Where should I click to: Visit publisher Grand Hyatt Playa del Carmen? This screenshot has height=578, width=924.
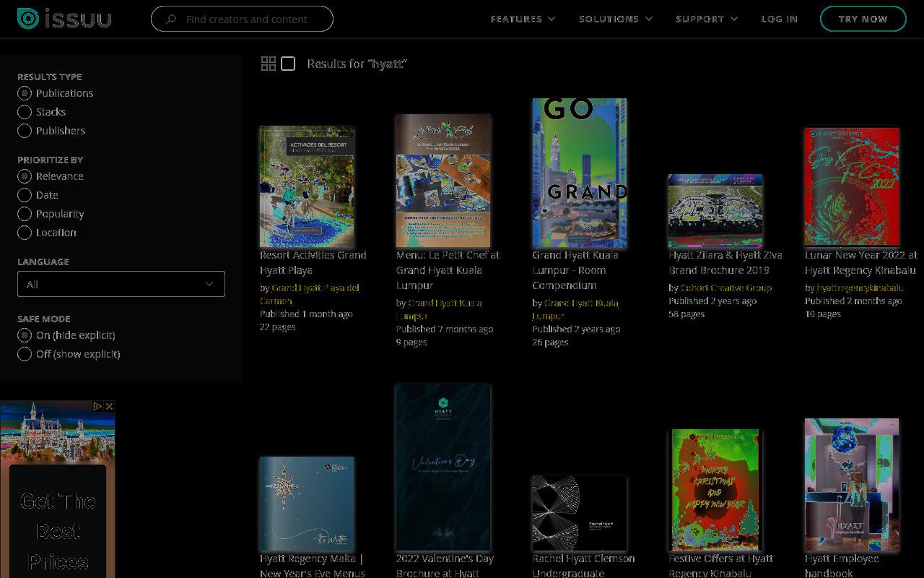(310, 294)
